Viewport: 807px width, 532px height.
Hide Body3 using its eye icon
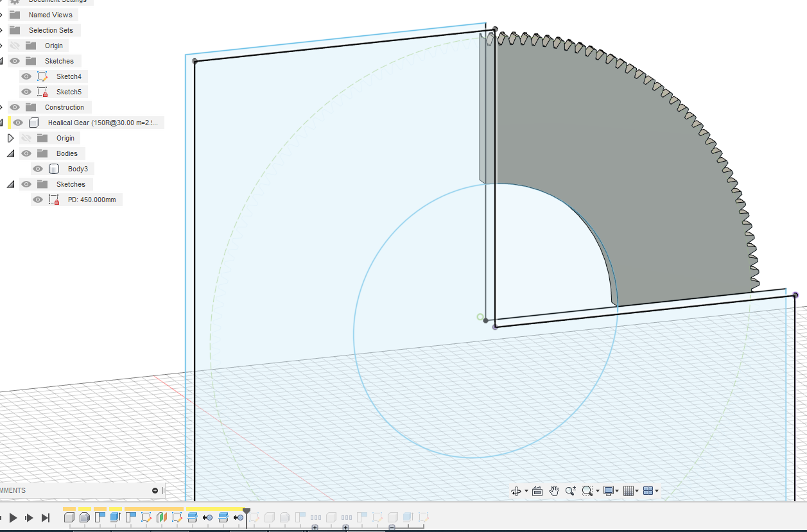coord(38,169)
